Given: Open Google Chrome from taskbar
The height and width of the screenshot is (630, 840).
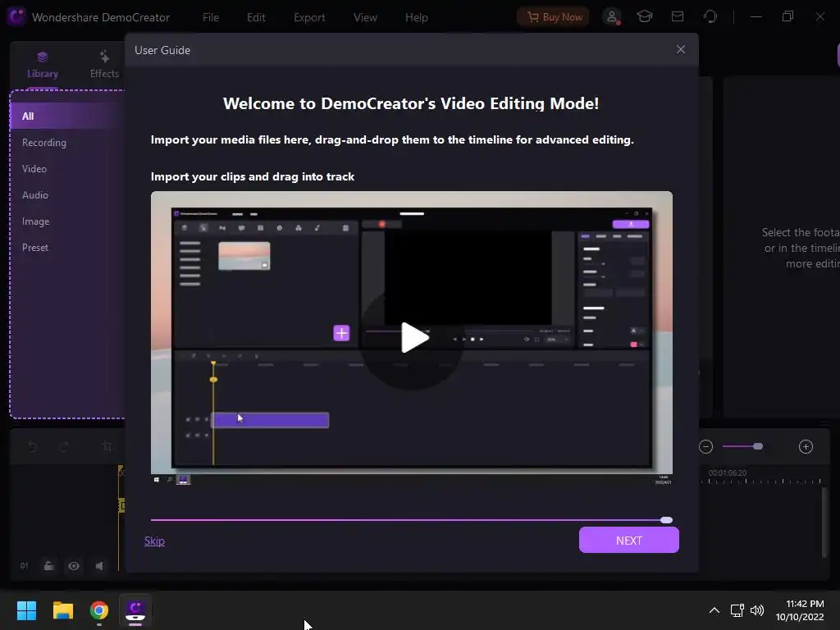Looking at the screenshot, I should (x=99, y=610).
